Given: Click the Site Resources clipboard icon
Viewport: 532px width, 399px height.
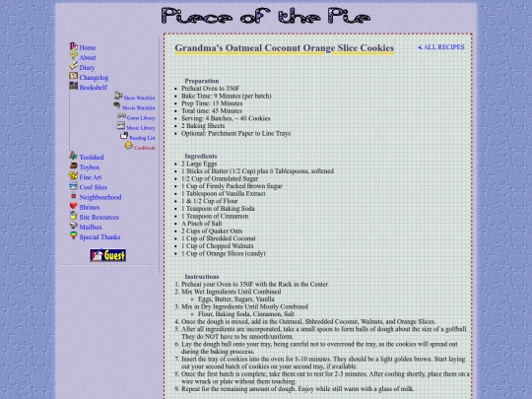Looking at the screenshot, I should (73, 216).
